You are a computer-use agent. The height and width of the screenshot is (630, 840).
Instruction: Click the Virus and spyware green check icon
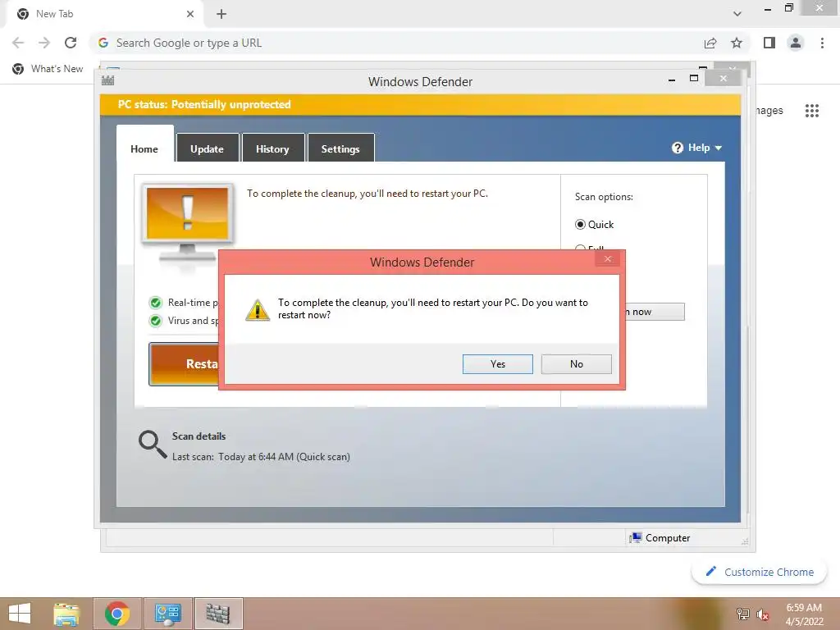155,321
